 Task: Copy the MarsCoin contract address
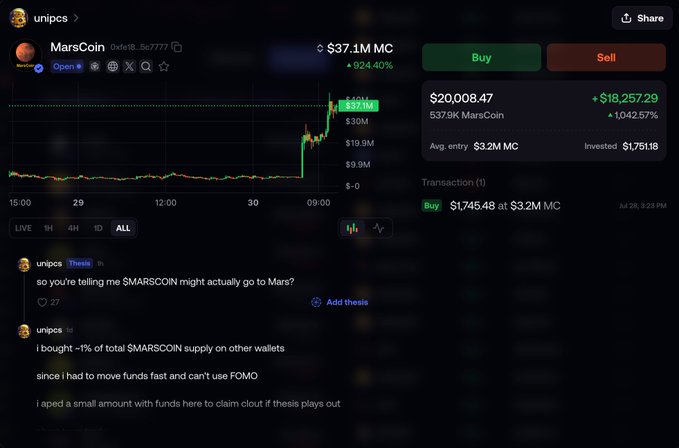(177, 47)
